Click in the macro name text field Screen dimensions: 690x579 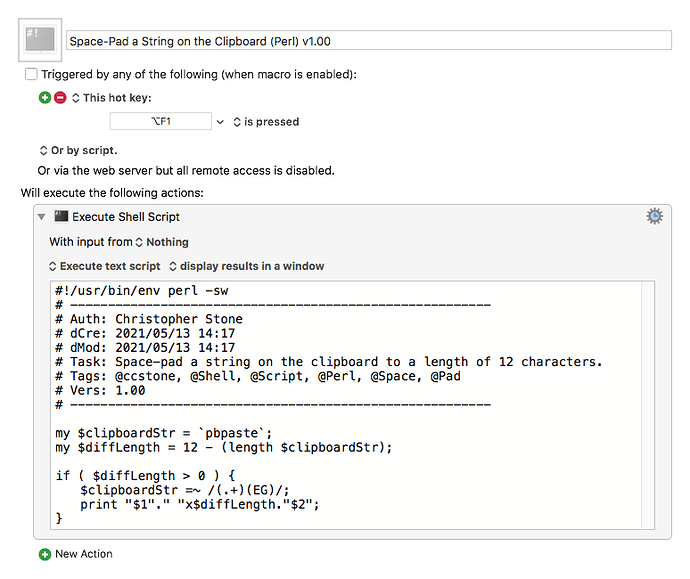pos(368,41)
